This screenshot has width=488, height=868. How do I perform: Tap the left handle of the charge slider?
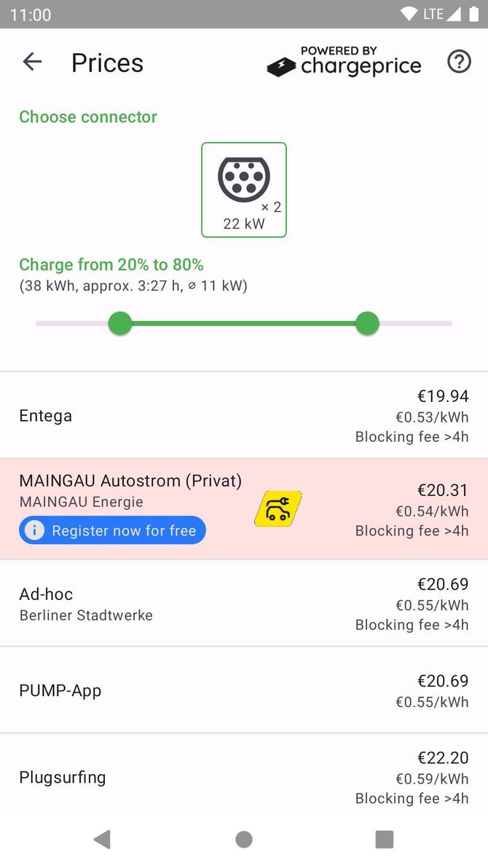119,323
